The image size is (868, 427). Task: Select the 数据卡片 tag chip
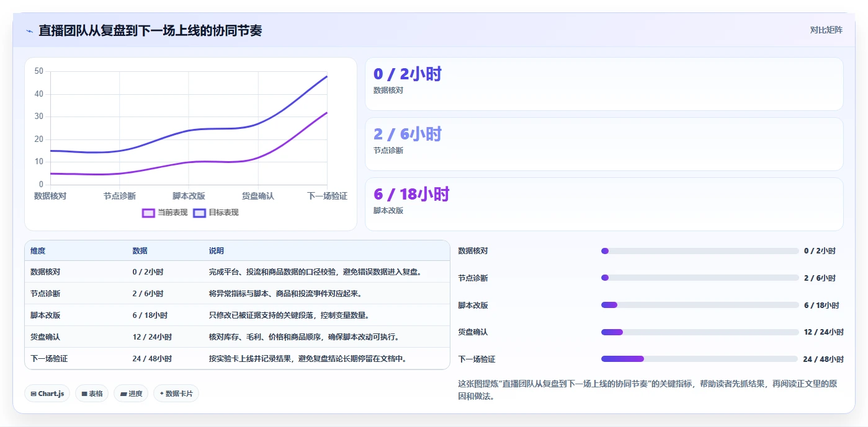point(176,394)
